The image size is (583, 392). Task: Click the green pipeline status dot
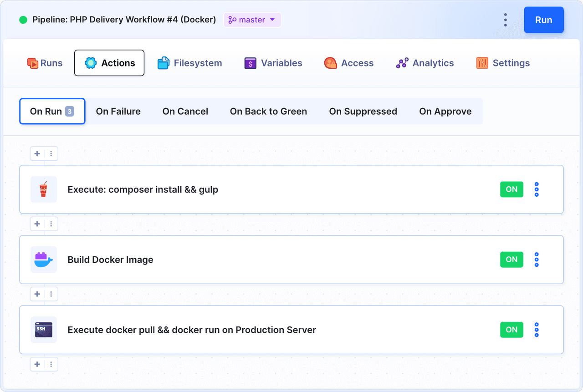coord(23,20)
